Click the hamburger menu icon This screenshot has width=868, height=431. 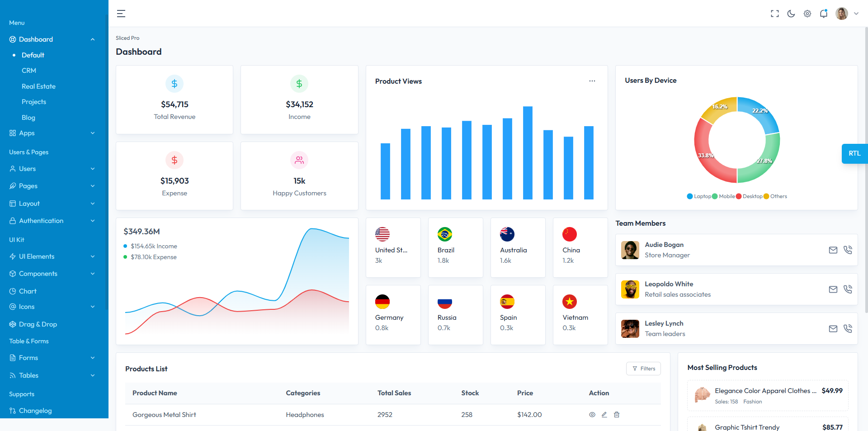click(x=121, y=14)
